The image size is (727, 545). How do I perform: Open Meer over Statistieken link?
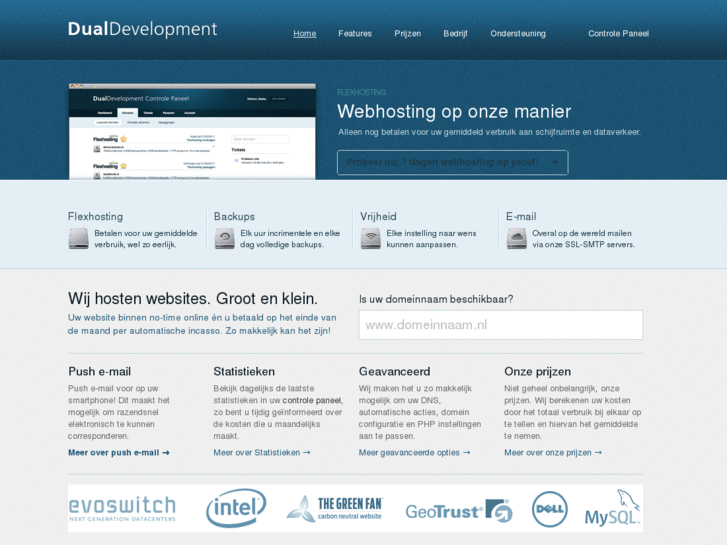pyautogui.click(x=261, y=453)
